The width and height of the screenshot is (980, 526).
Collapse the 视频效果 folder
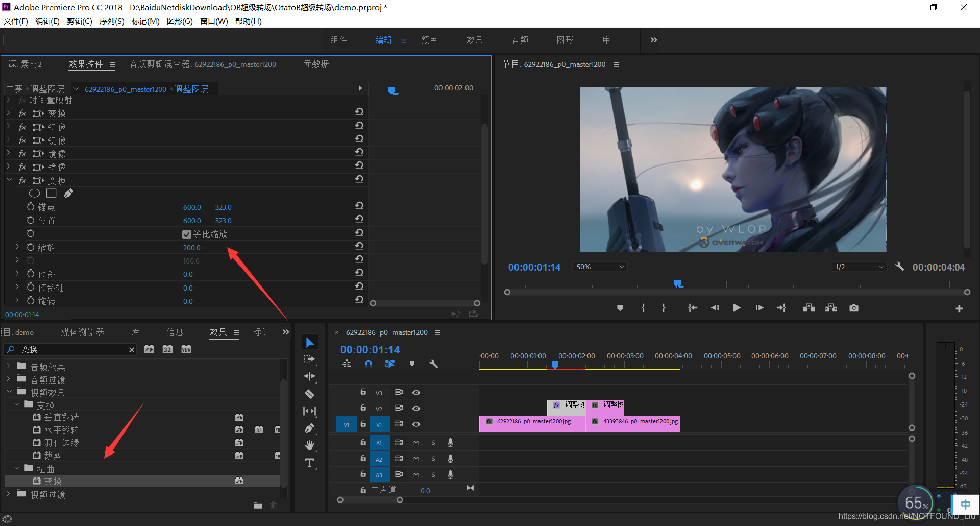(x=9, y=392)
